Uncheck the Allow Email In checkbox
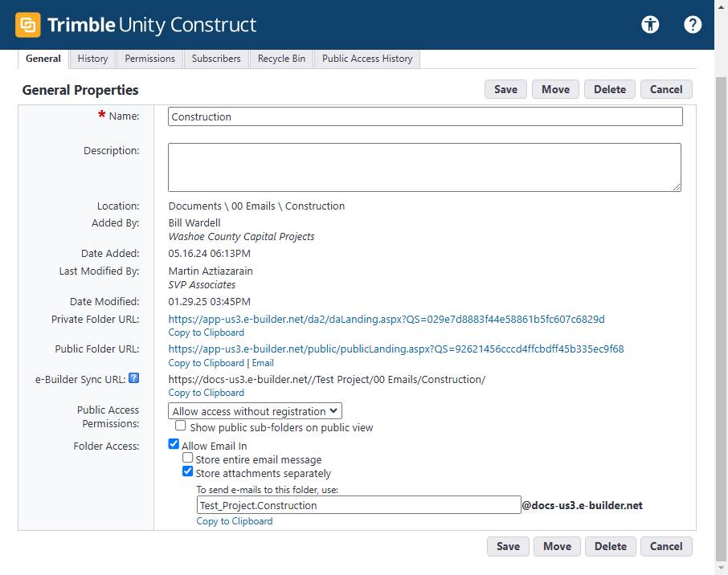 174,444
